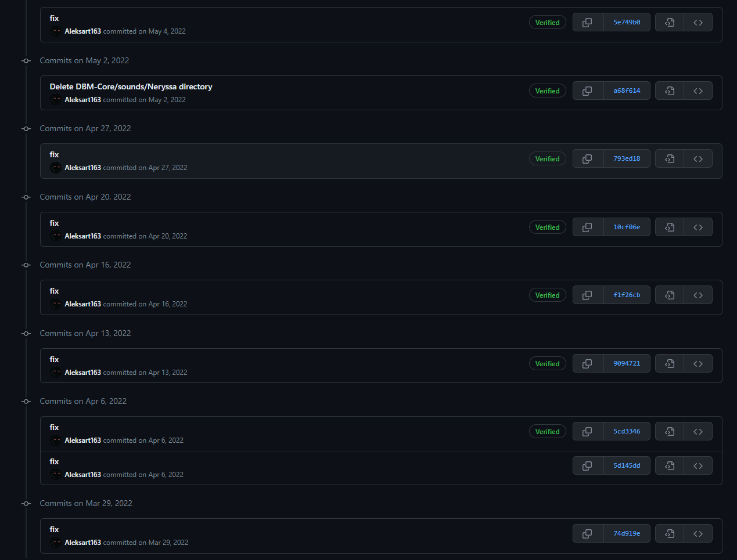This screenshot has height=560, width=737.
Task: Click Verified badge on commit 5cd3346
Action: (x=547, y=432)
